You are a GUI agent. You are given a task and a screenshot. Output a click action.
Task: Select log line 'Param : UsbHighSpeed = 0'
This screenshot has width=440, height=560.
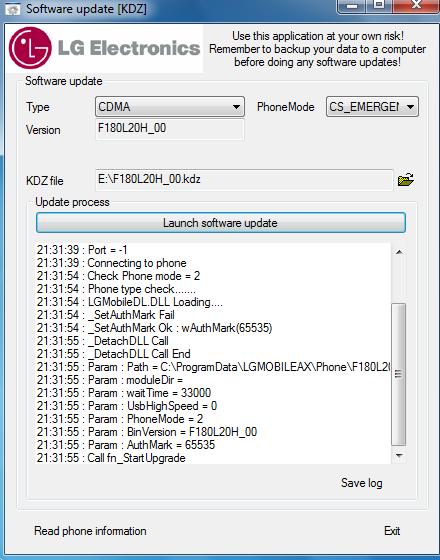point(127,406)
